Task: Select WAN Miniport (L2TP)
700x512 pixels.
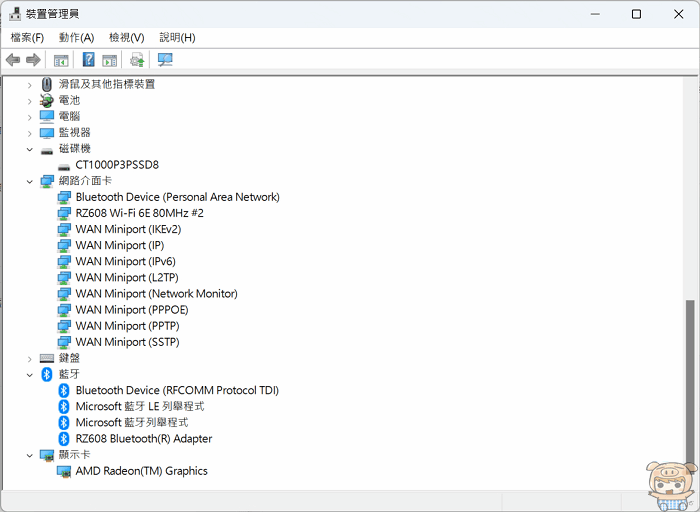Action: 127,277
